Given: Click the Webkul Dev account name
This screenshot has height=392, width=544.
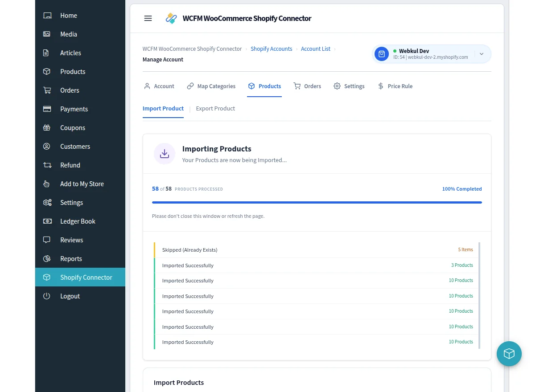Looking at the screenshot, I should [x=414, y=51].
